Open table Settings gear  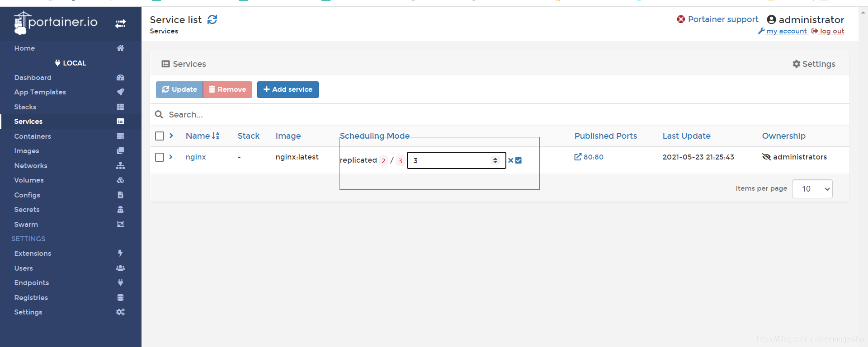tap(814, 64)
